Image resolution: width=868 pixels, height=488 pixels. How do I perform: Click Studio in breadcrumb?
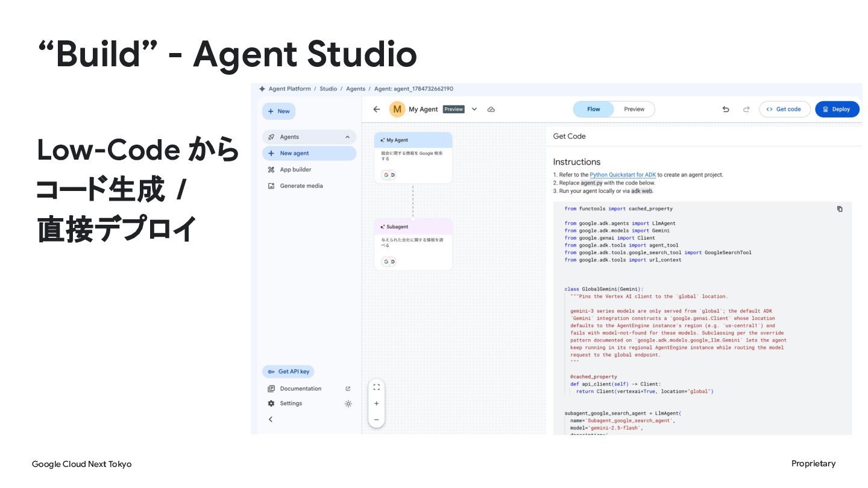(329, 89)
